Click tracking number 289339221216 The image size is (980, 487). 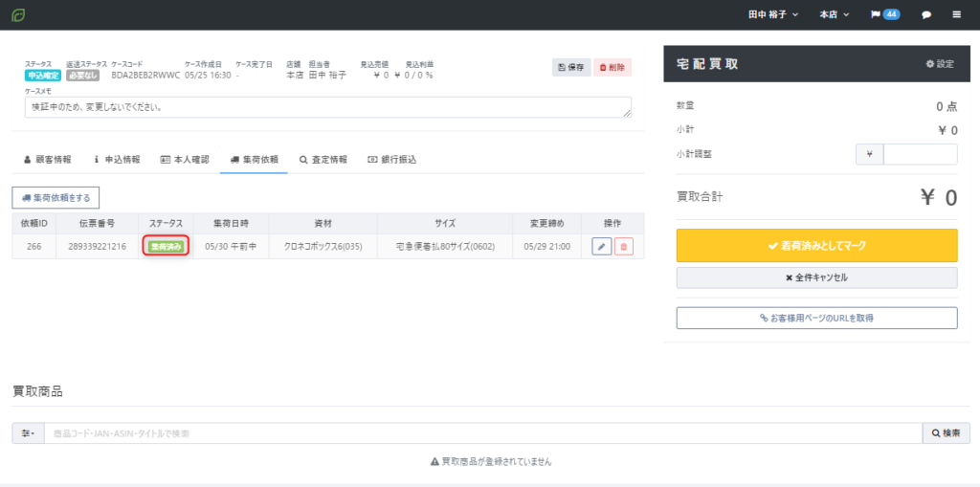pos(97,246)
